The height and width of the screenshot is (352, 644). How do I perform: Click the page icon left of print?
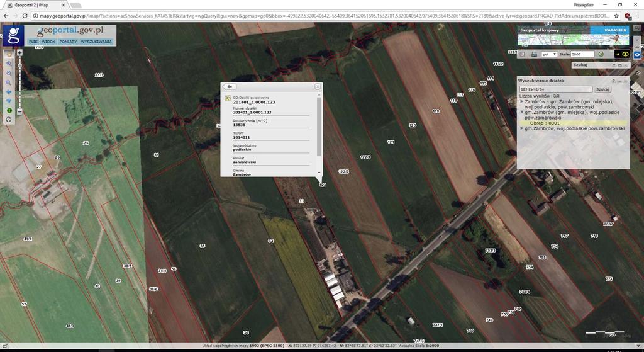[521, 54]
